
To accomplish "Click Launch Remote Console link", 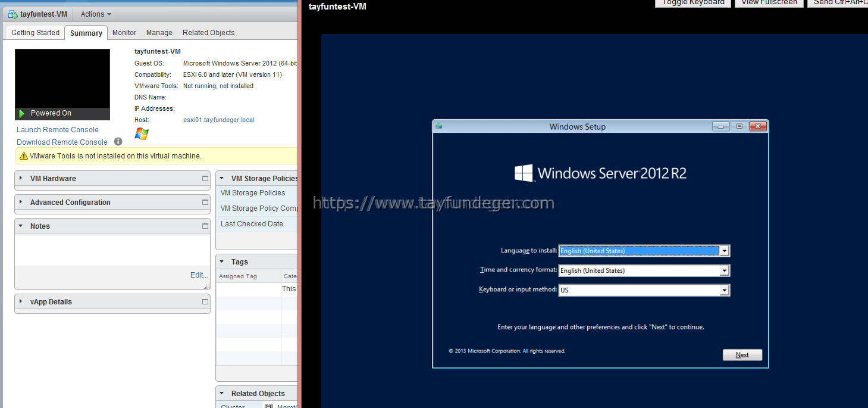I will point(58,130).
